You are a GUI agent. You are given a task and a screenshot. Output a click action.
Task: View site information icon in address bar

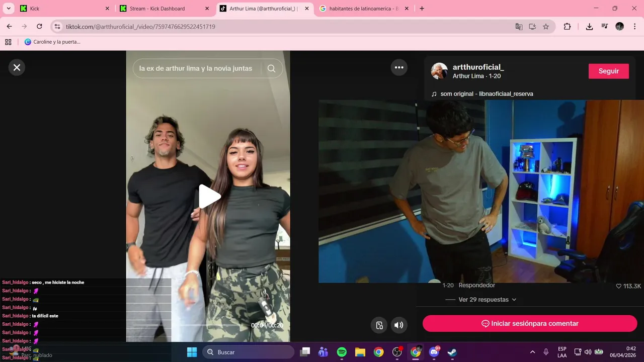point(57,27)
